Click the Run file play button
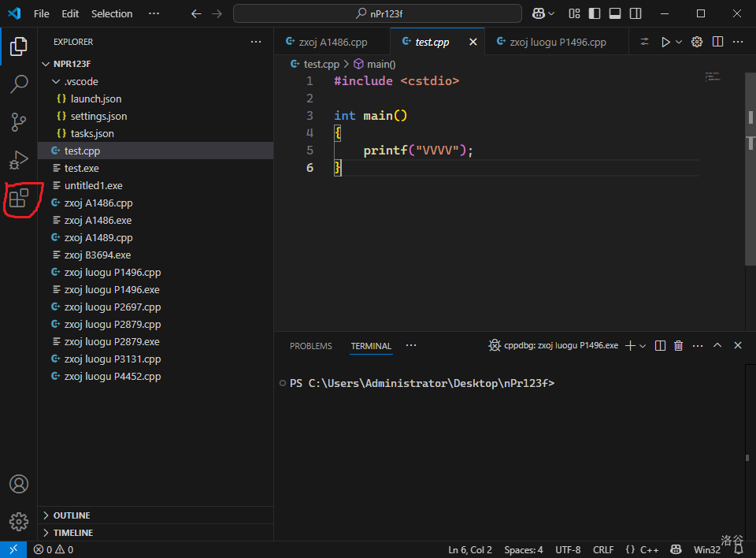The image size is (756, 558). pyautogui.click(x=665, y=42)
